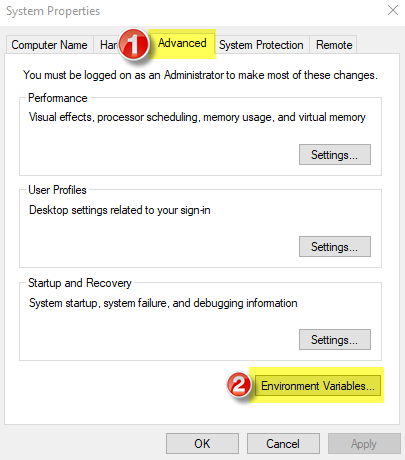Click the greyed-out Apply button
This screenshot has width=405, height=460.
click(364, 444)
